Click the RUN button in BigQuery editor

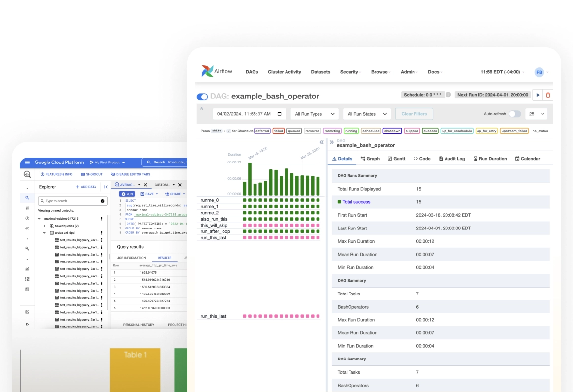click(x=127, y=194)
